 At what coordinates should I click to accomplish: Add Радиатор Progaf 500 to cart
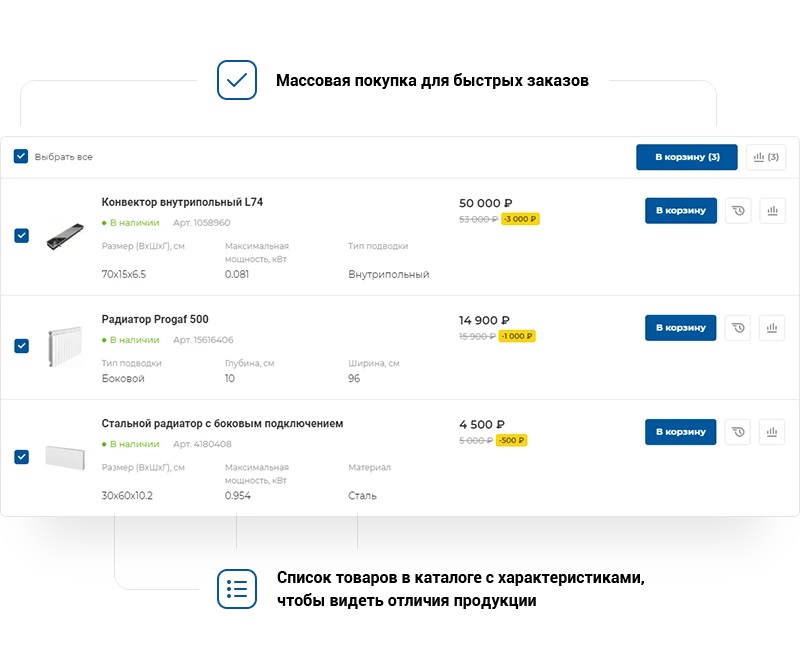click(681, 328)
